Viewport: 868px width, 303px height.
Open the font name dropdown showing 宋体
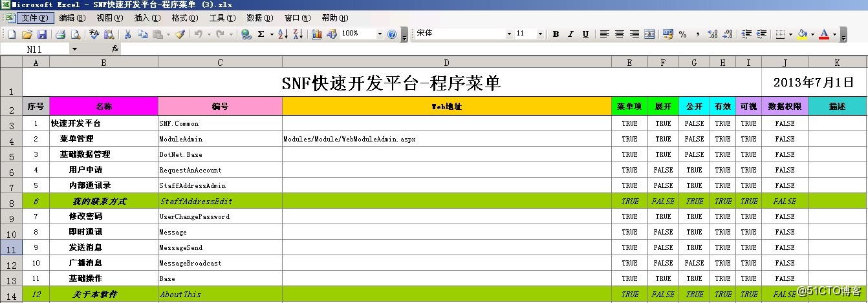tap(509, 34)
